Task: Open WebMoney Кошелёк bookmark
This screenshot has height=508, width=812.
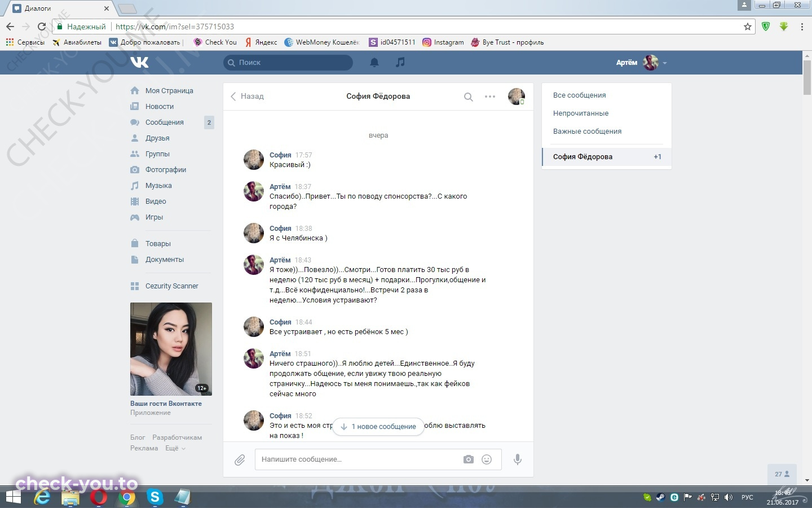Action: 322,42
